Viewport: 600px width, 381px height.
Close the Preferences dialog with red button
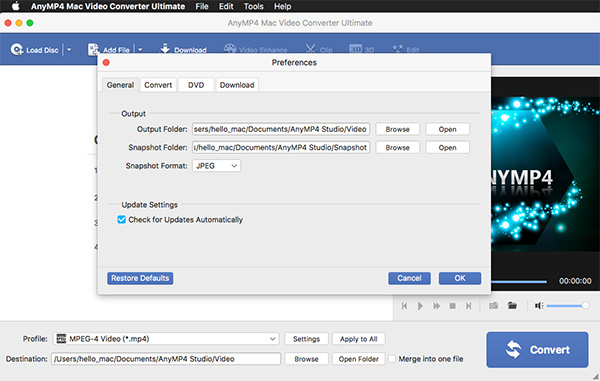[106, 62]
